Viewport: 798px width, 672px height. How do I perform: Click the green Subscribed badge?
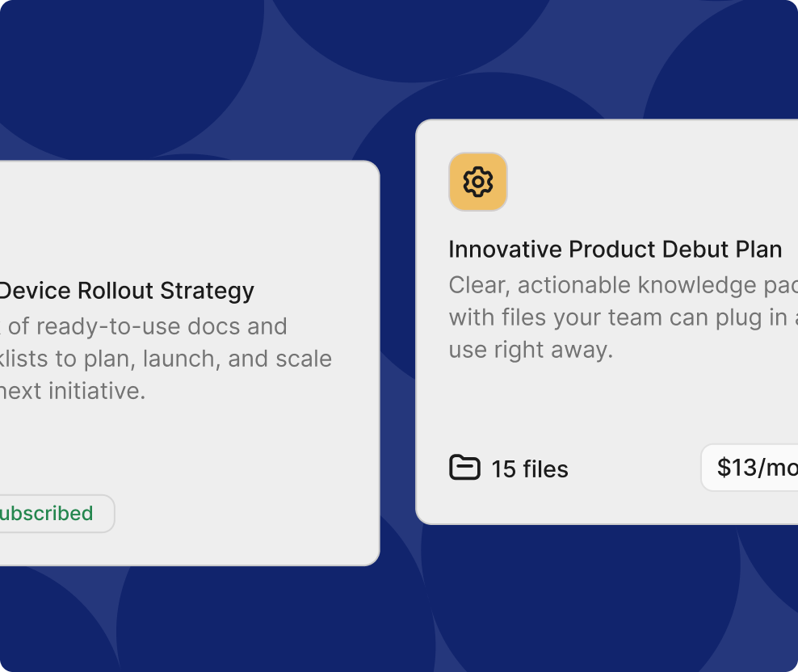pos(50,514)
